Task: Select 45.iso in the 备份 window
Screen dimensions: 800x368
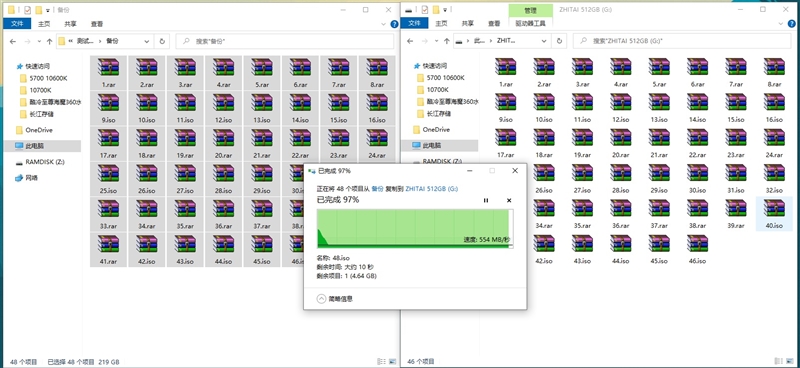Action: pyautogui.click(x=262, y=249)
